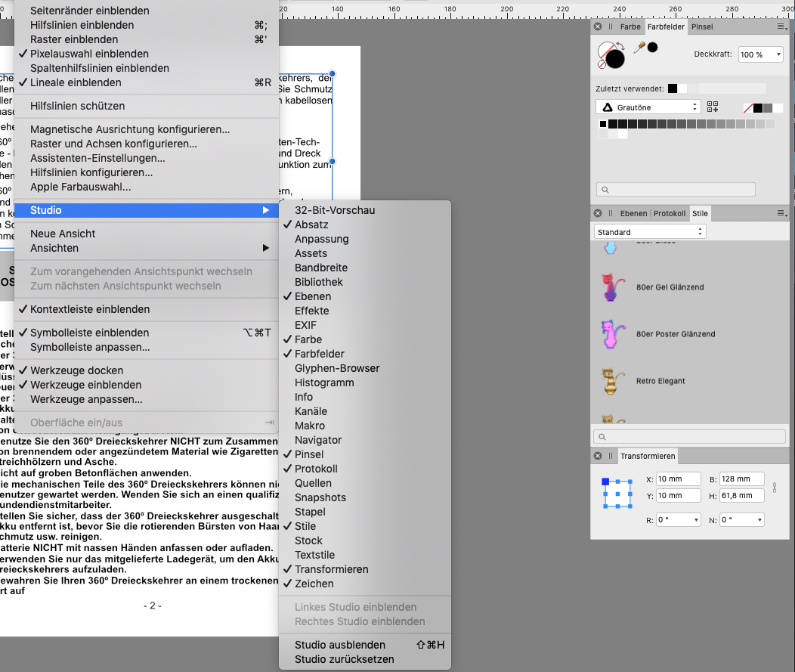Choose Neue Ansicht menu item

[x=63, y=234]
